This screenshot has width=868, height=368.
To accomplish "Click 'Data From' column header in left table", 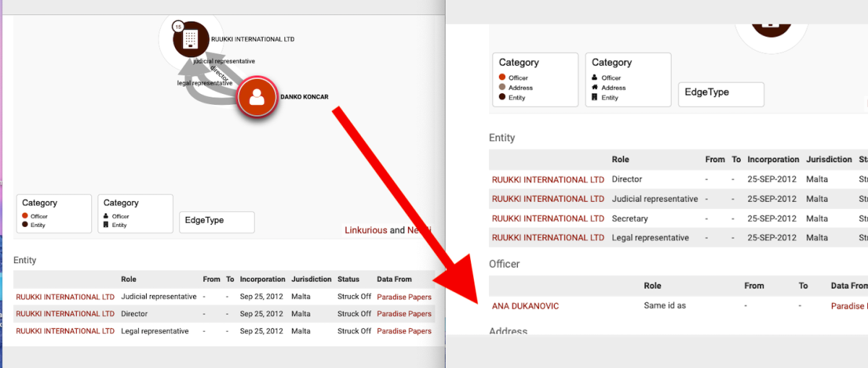I will [x=394, y=279].
